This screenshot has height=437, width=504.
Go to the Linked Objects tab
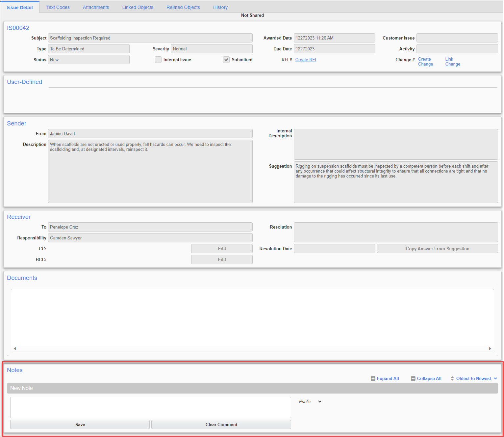[x=138, y=7]
